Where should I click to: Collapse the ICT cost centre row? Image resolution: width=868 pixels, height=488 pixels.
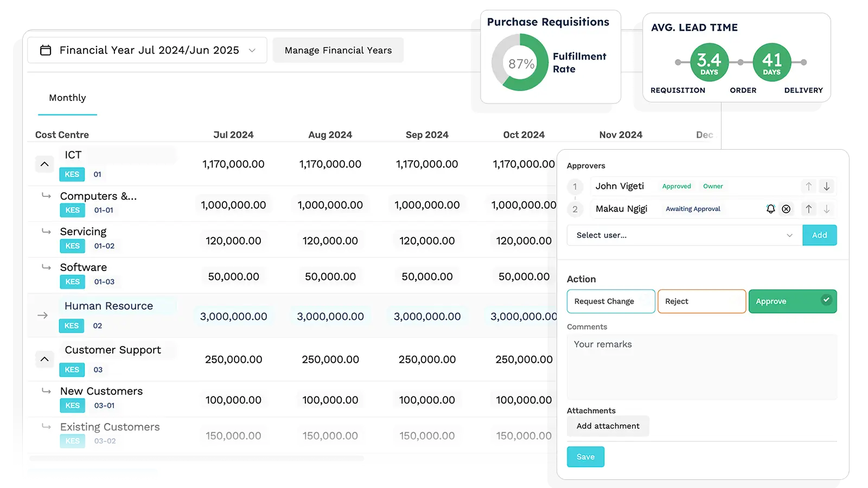coord(44,164)
